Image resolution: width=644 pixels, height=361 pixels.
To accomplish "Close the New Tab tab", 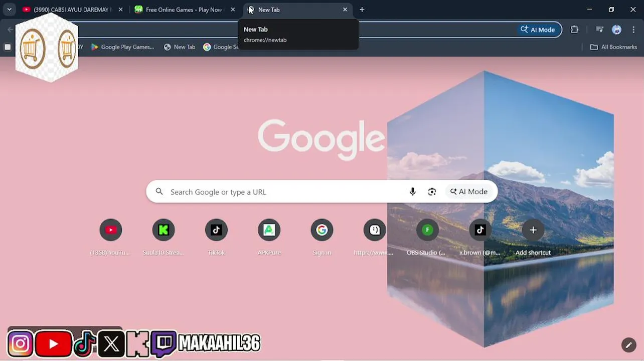I will [x=345, y=10].
